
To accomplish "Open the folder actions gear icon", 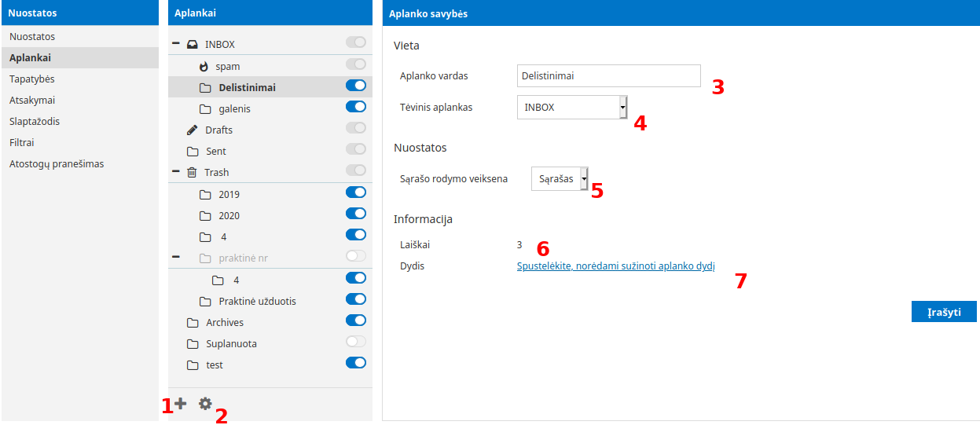I will click(205, 404).
